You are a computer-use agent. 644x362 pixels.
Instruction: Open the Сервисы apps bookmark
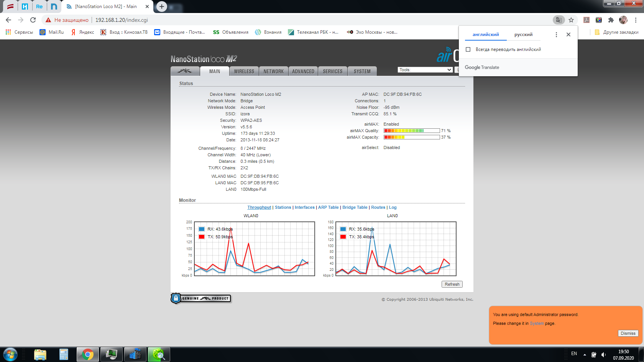click(19, 32)
